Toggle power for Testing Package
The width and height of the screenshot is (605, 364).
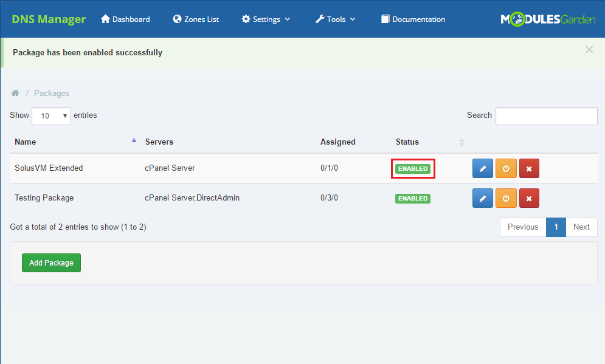(x=506, y=198)
